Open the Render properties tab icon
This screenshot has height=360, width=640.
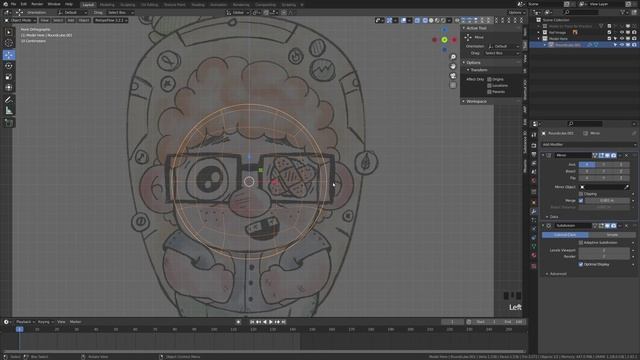point(533,145)
